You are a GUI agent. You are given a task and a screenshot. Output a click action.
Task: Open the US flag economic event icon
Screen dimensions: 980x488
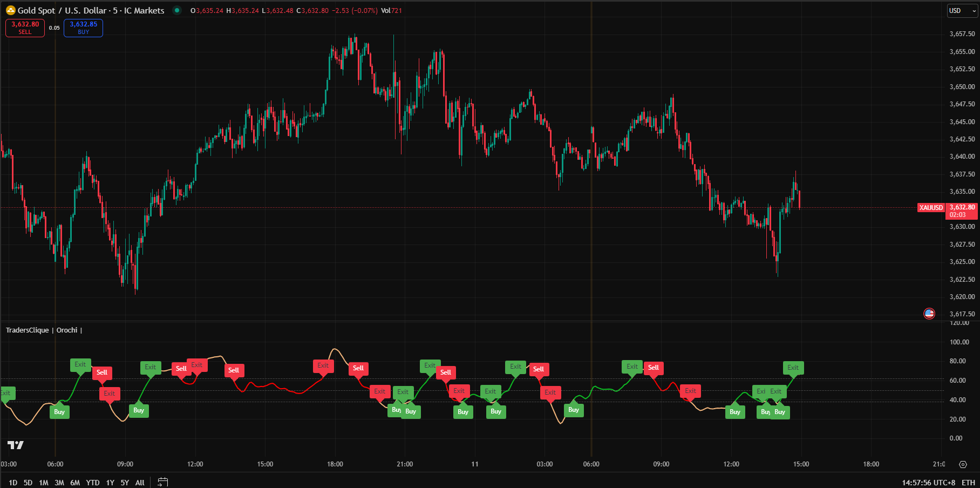[929, 313]
